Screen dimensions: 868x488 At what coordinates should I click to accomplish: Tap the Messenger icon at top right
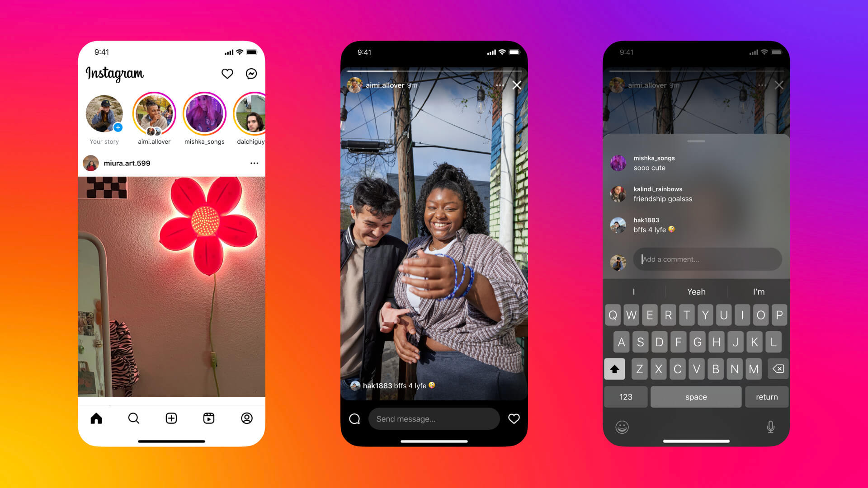point(251,73)
